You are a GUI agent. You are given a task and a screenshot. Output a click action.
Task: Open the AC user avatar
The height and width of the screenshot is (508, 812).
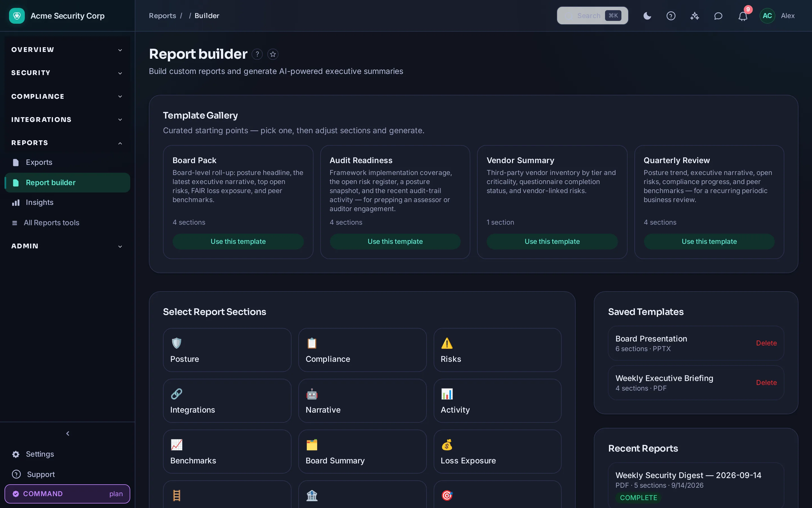point(767,16)
